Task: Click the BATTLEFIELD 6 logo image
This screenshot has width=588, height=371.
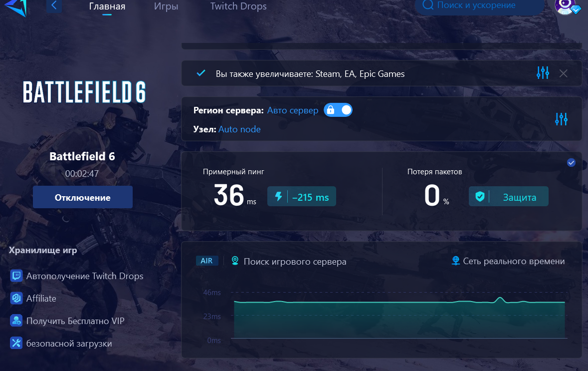Action: click(84, 92)
